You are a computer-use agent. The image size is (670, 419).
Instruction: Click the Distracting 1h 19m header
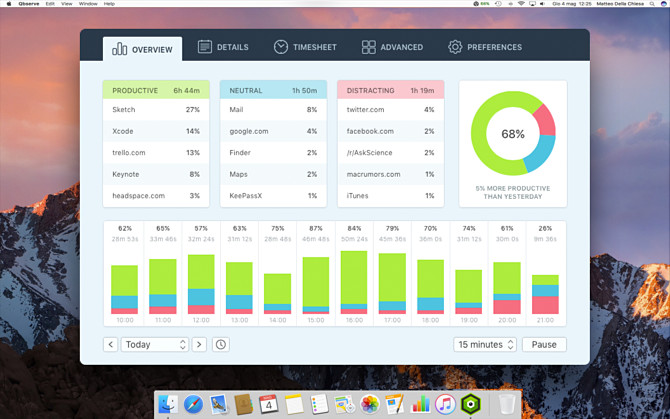point(391,90)
